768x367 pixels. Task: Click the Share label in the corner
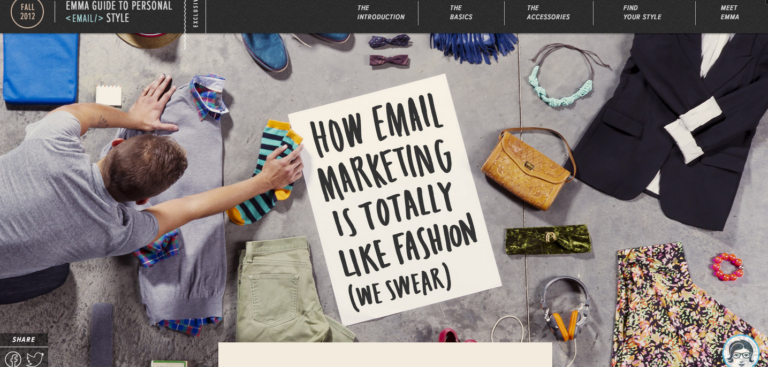pos(24,340)
